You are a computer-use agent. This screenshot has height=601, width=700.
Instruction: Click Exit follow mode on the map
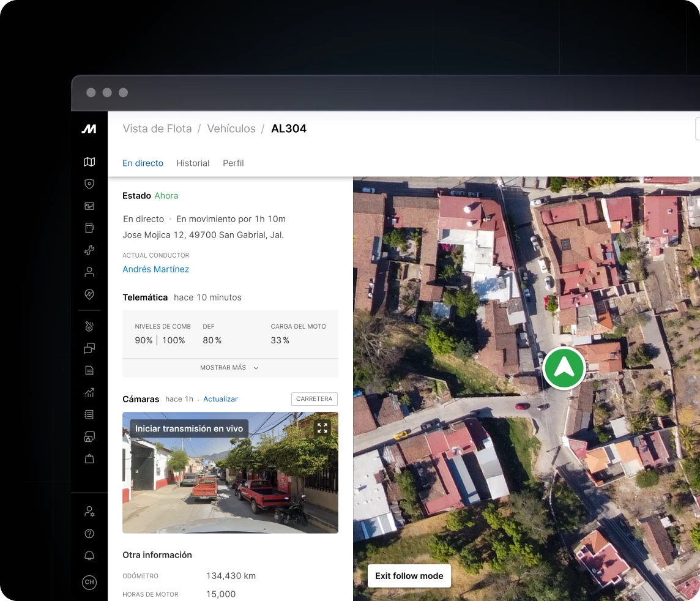tap(409, 575)
